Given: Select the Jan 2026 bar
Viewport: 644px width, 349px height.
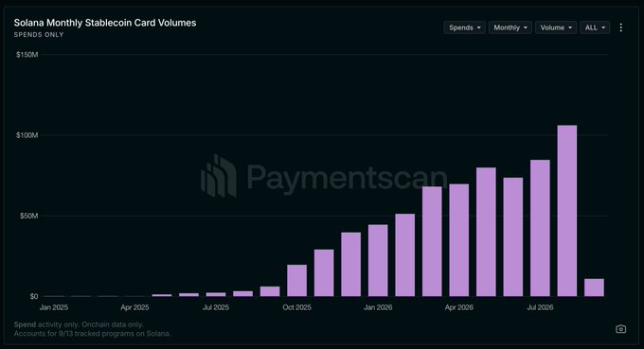Looking at the screenshot, I should [378, 260].
